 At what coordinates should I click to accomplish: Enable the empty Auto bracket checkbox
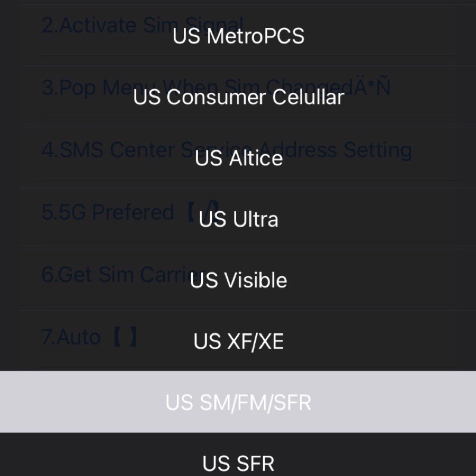click(x=126, y=337)
